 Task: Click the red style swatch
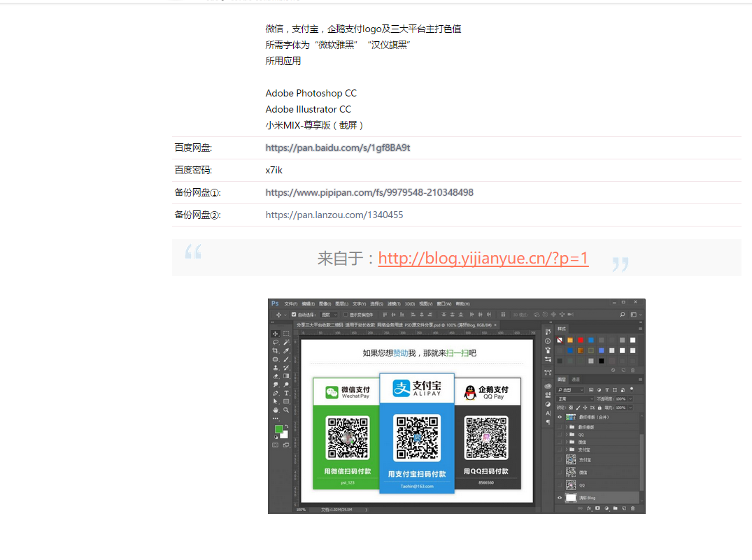coord(581,340)
